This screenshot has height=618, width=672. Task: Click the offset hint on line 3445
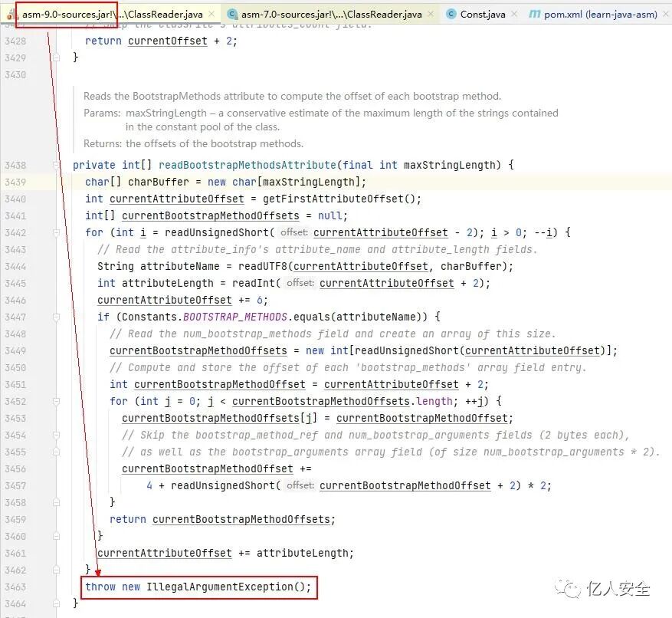click(x=300, y=283)
